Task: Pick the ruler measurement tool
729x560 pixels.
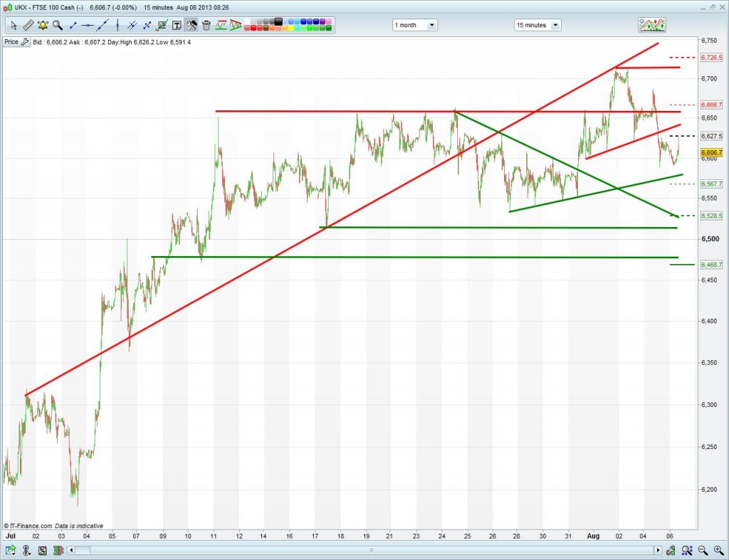Action: [28, 26]
